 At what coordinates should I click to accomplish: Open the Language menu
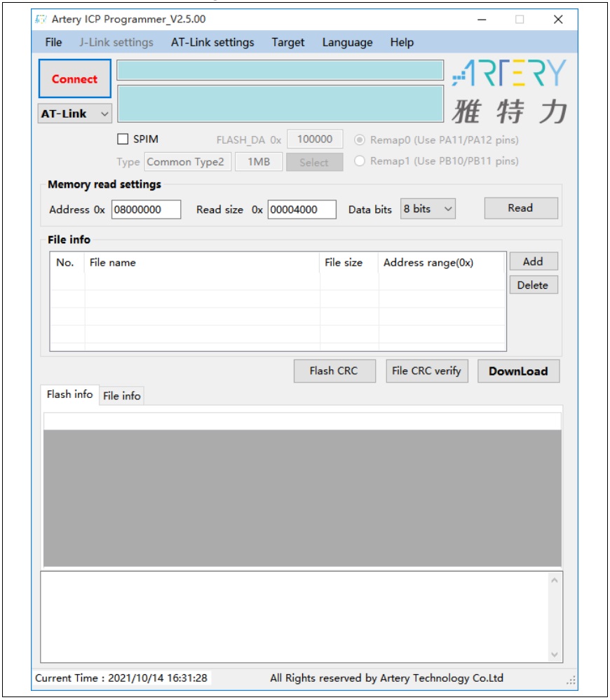347,43
